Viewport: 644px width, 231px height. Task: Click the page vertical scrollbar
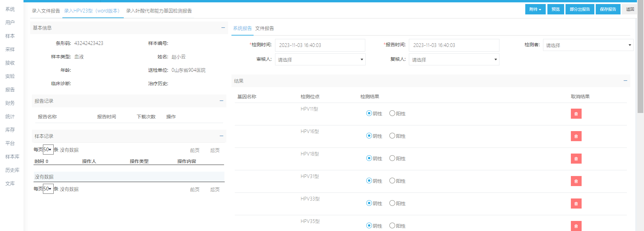[640, 57]
